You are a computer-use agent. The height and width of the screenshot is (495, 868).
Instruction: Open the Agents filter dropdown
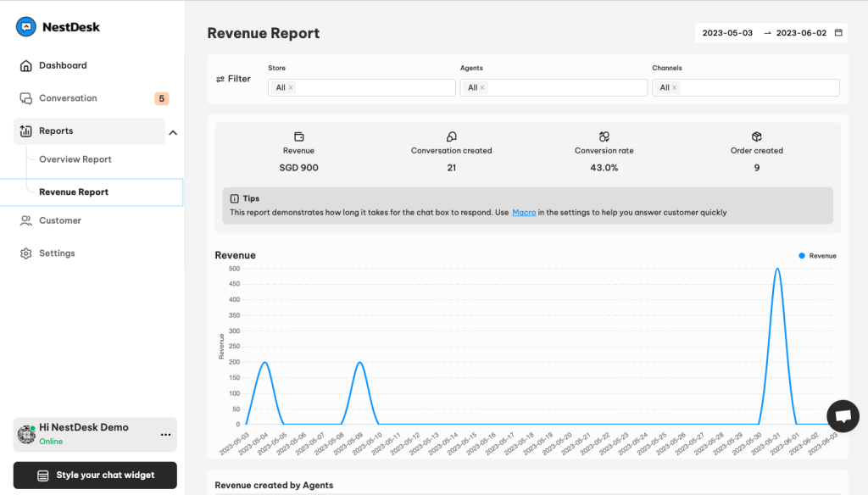click(x=554, y=87)
